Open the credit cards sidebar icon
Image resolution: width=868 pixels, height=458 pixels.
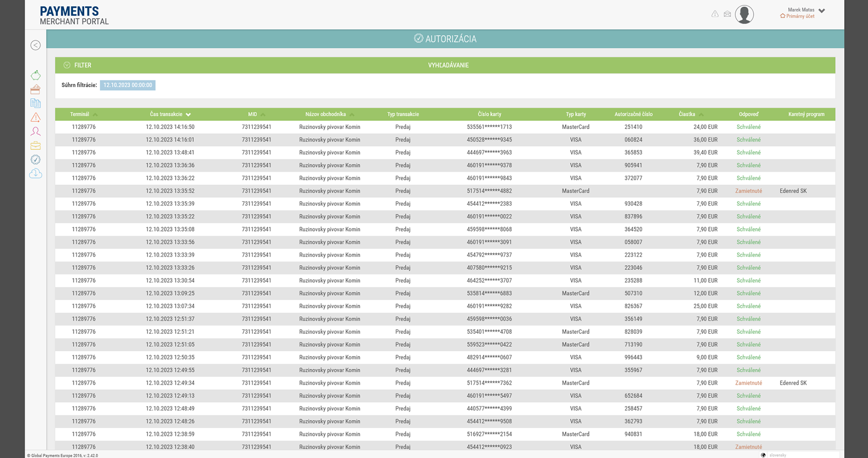pos(36,89)
